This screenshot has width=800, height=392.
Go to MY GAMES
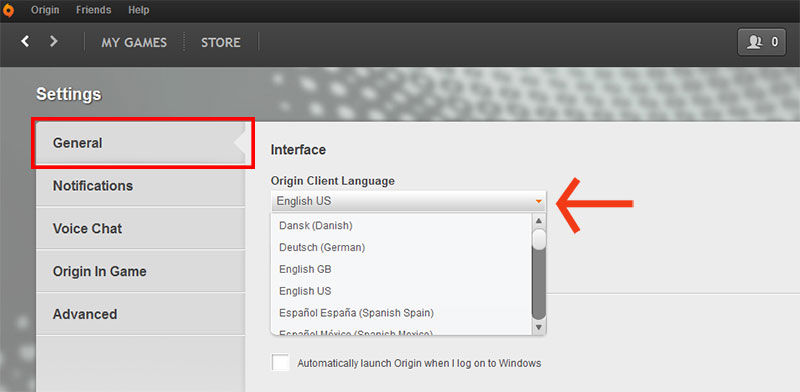pyautogui.click(x=134, y=42)
